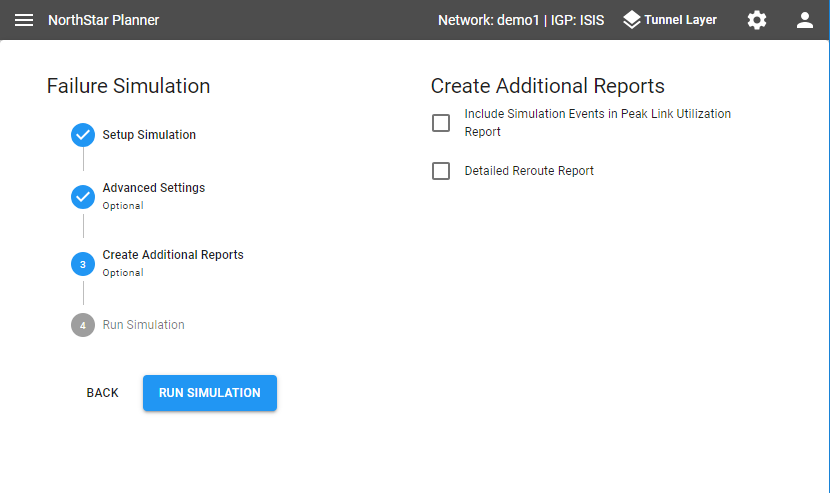Enable Include Simulation Events checkbox
The width and height of the screenshot is (830, 493).
[x=441, y=123]
